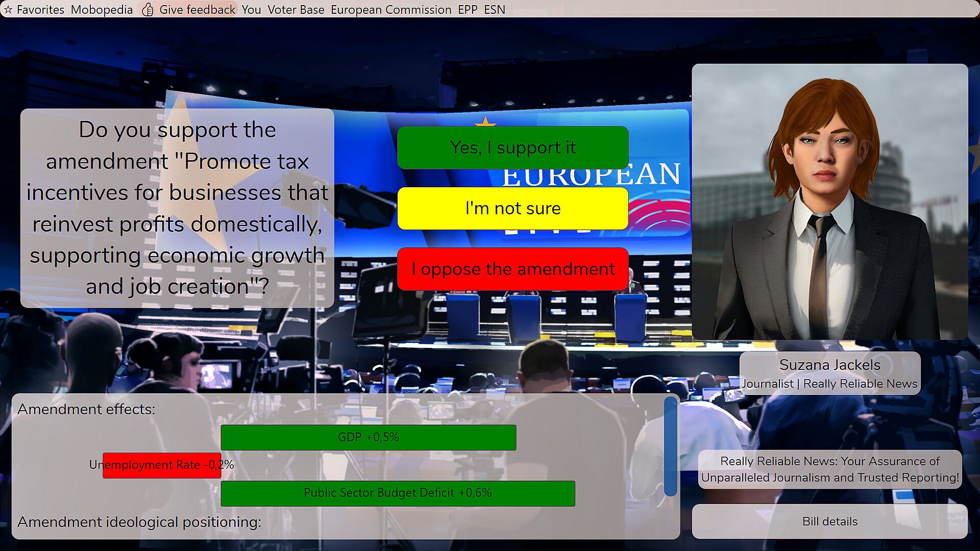
Task: Click the GDP +0,5% effect bar
Action: [368, 437]
